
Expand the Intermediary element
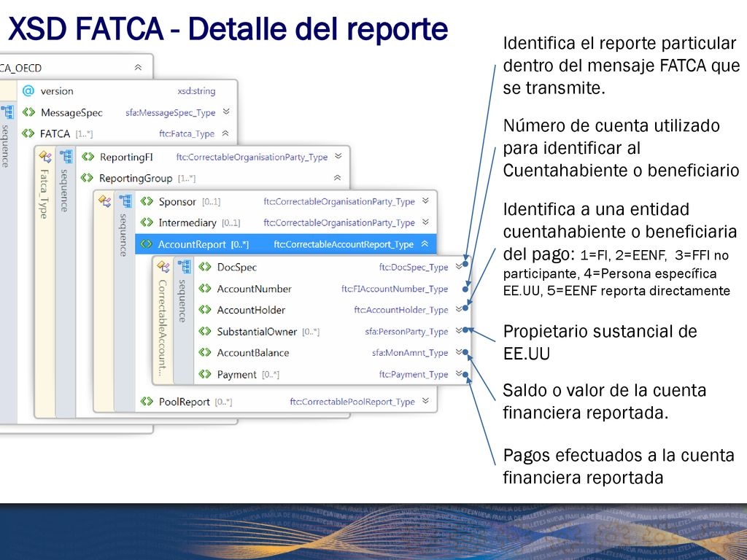tap(425, 222)
